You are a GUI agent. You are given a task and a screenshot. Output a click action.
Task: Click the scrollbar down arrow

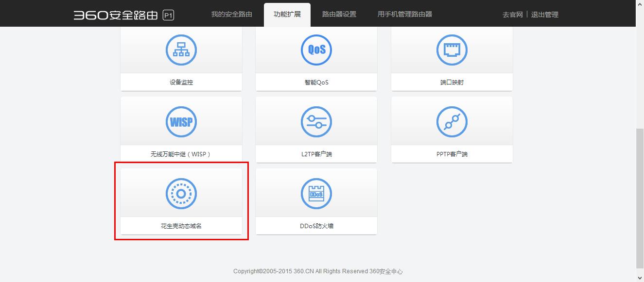coord(640,278)
